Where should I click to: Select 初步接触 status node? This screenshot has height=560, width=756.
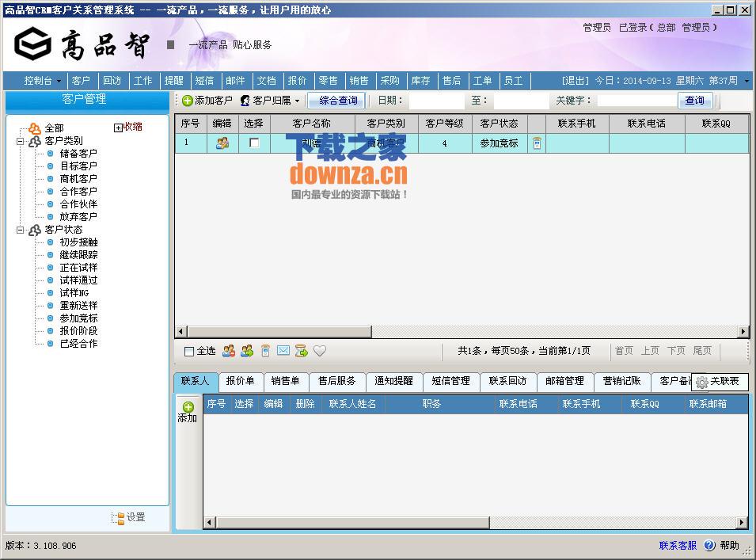tap(78, 242)
